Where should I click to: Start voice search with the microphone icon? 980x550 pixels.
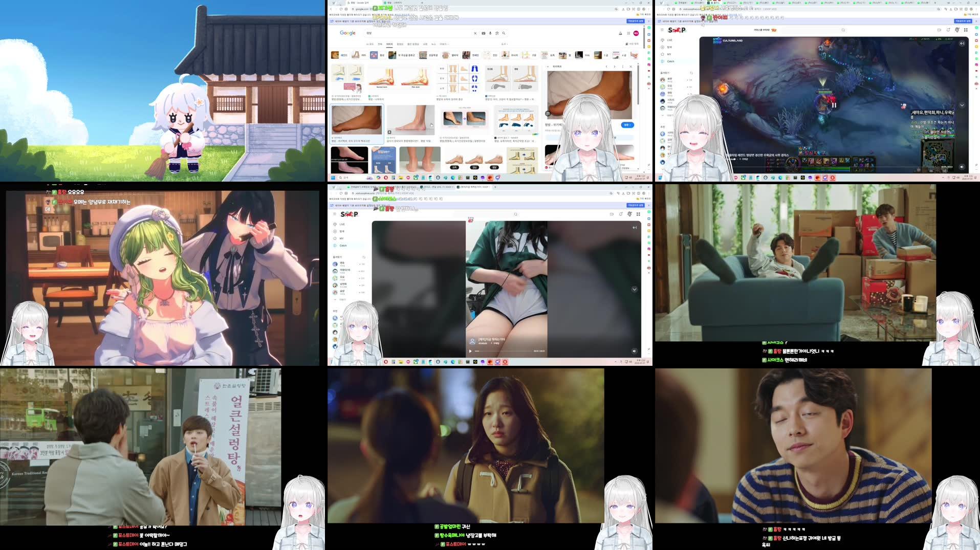click(490, 33)
